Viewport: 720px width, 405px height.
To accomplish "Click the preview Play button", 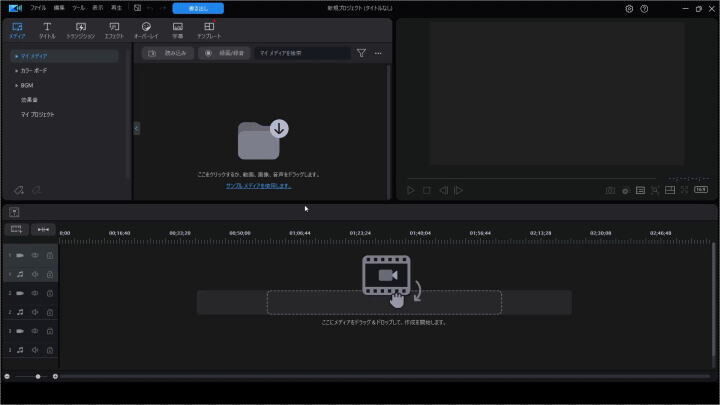I will point(411,190).
